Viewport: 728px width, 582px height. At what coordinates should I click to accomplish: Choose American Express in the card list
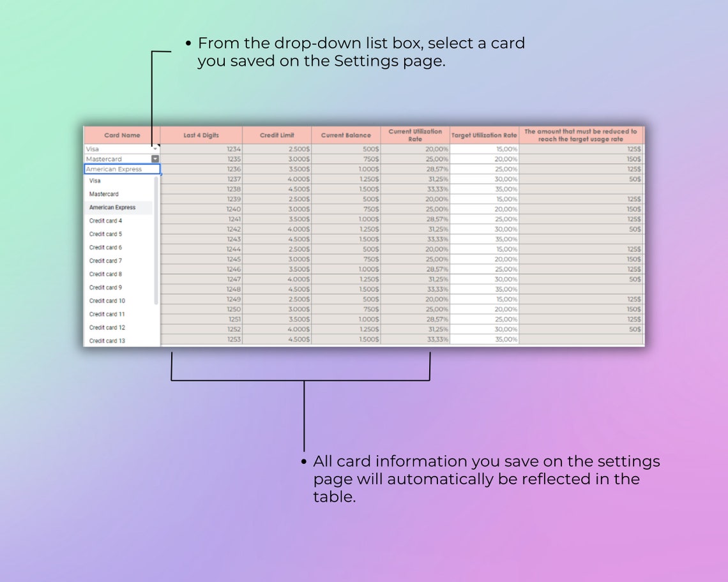pos(112,207)
